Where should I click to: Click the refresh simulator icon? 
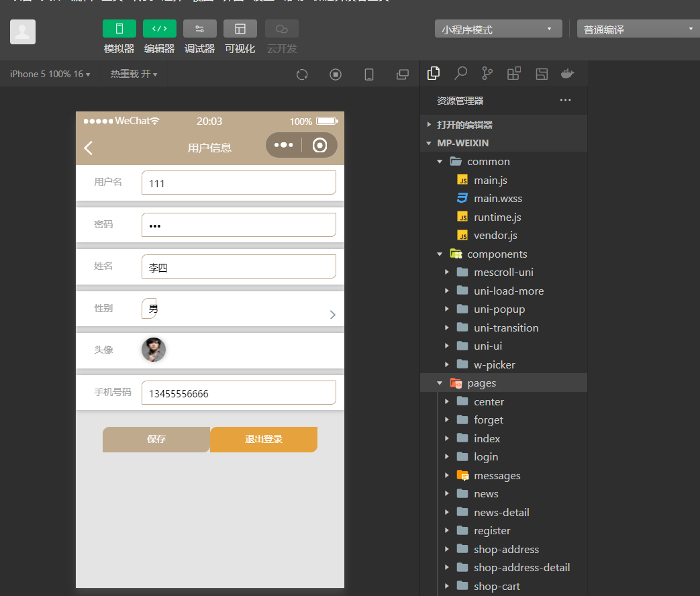click(x=302, y=74)
